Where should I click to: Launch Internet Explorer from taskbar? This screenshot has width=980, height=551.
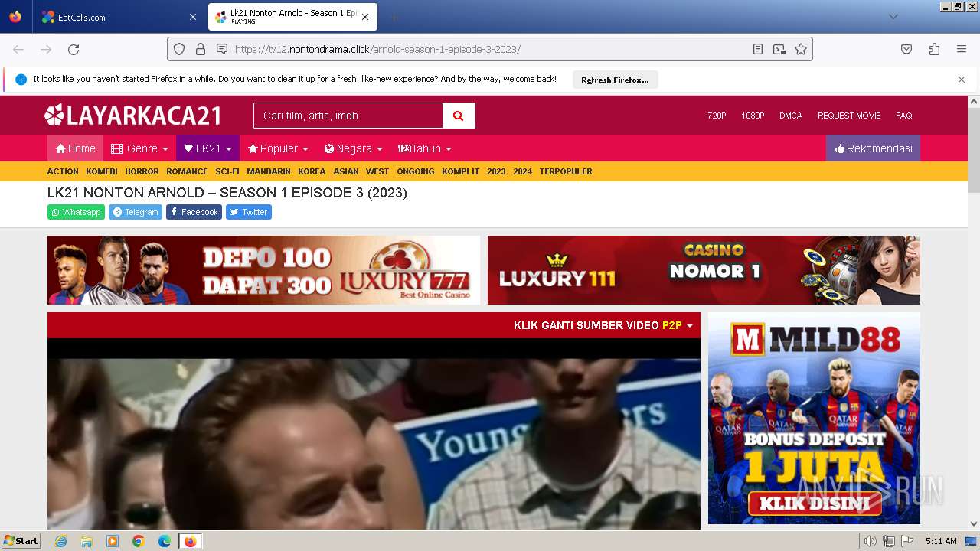[x=60, y=541]
